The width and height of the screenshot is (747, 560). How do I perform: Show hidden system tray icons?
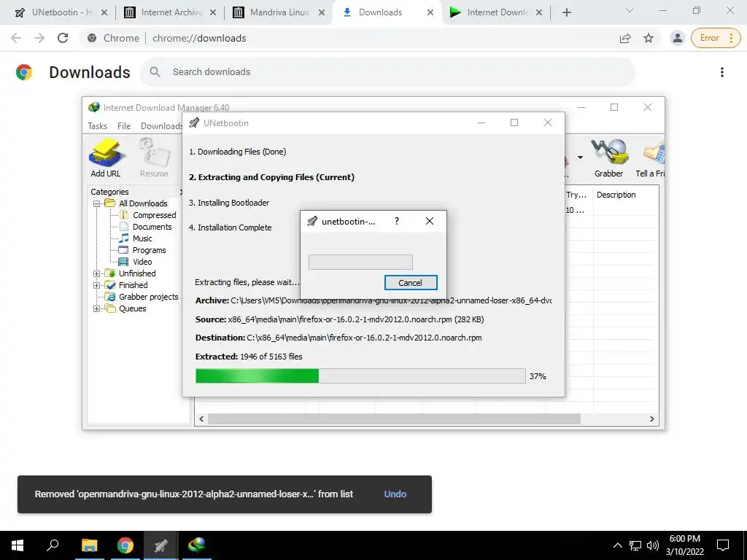(x=617, y=545)
